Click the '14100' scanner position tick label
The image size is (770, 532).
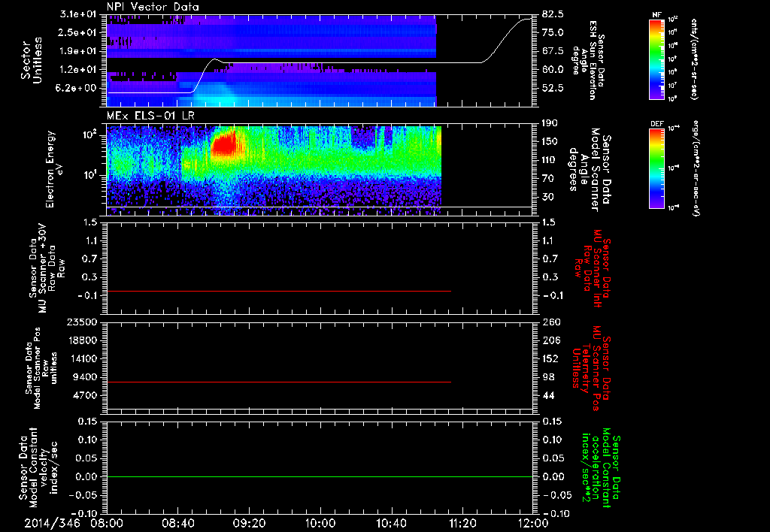[x=82, y=359]
